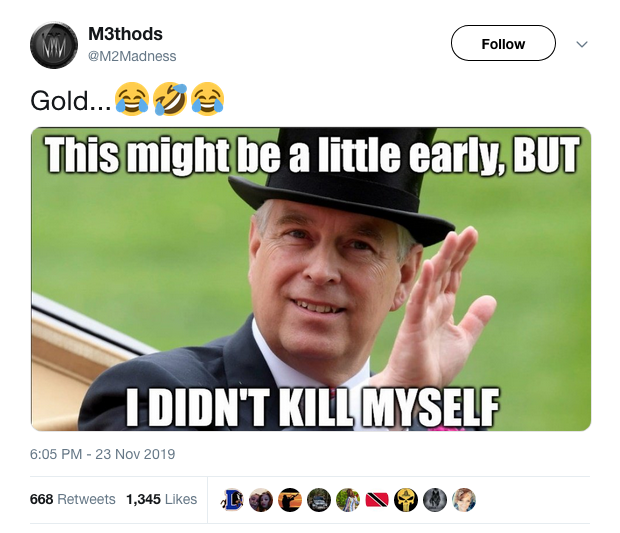Click the liker avatar with orange sunset silhouette
The image size is (620, 533).
291,499
